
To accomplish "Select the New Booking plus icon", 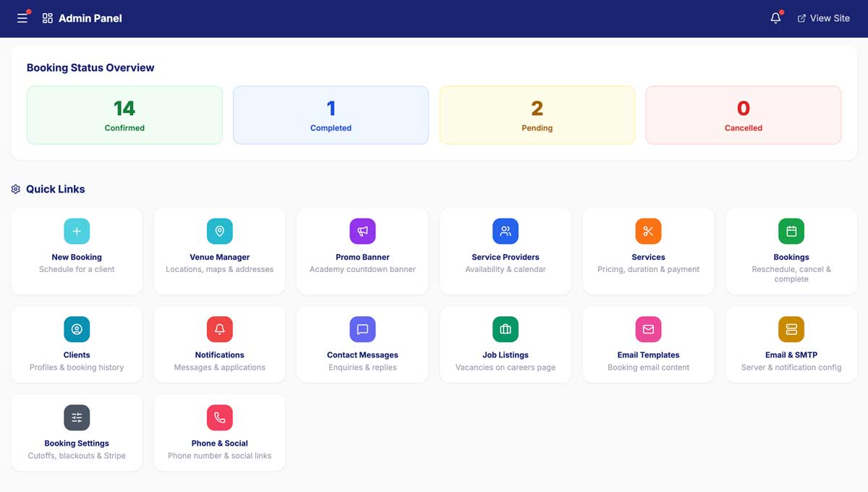I will 77,231.
